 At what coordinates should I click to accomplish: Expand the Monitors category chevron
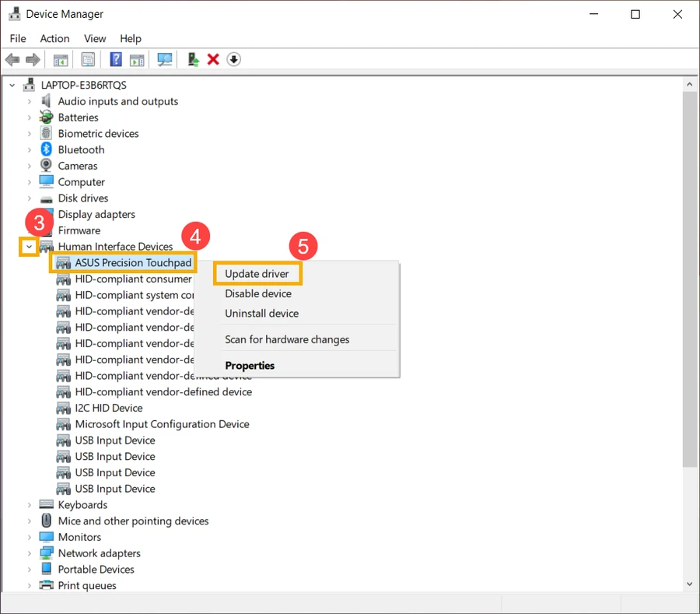click(29, 537)
